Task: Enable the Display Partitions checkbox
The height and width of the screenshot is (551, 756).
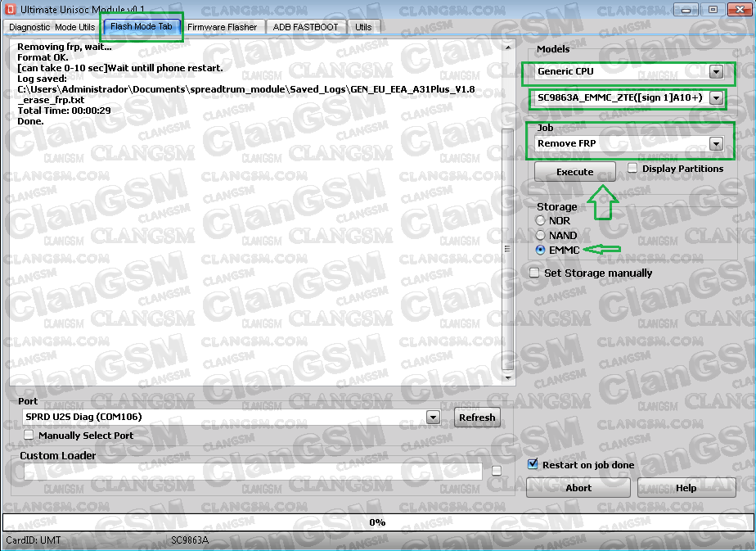Action: (632, 167)
